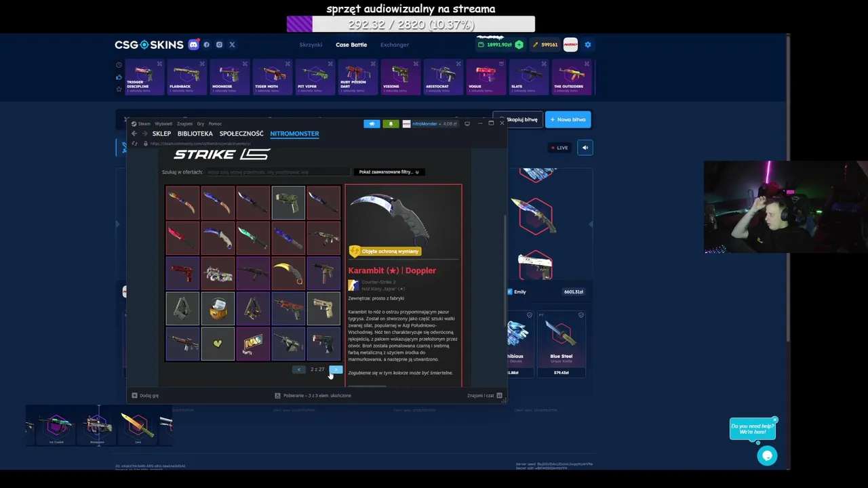Open the Skrzynki tab

click(x=311, y=45)
